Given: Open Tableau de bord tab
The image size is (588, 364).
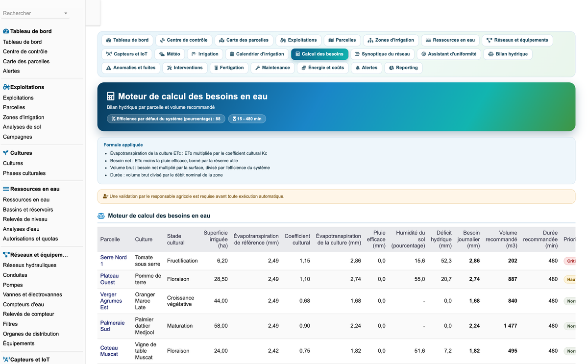Looking at the screenshot, I should (127, 40).
